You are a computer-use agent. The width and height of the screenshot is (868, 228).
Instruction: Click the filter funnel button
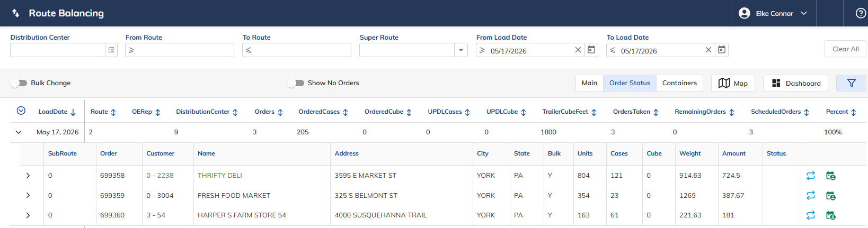[851, 83]
